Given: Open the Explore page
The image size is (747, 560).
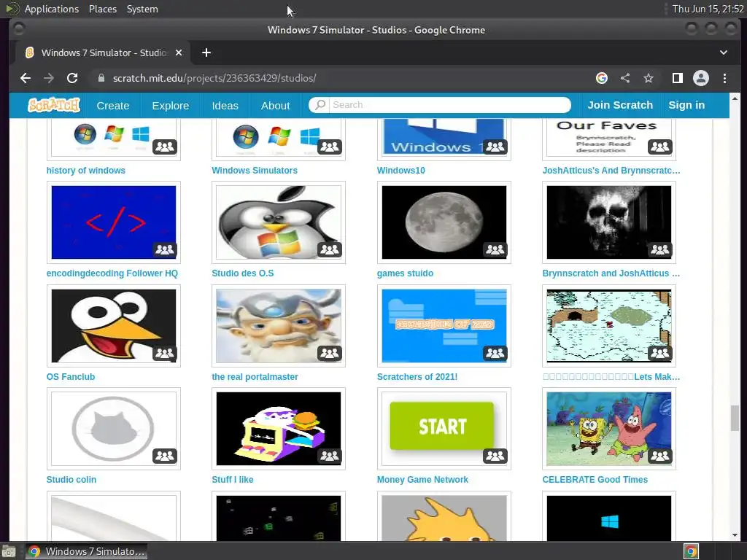Looking at the screenshot, I should click(171, 105).
